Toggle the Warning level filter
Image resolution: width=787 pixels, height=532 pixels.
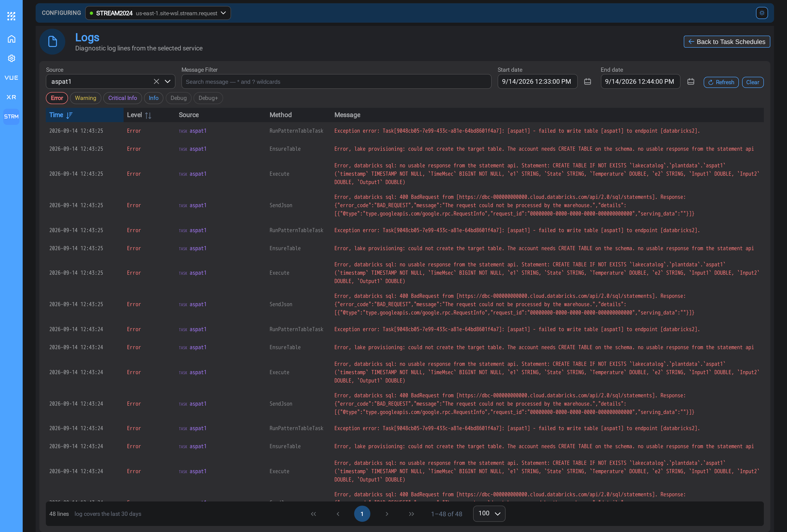pyautogui.click(x=85, y=98)
